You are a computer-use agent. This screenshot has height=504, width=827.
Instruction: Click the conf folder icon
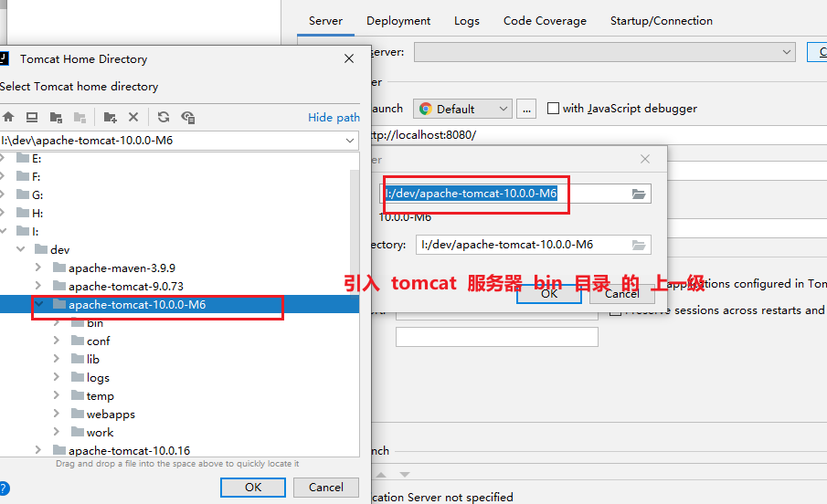pyautogui.click(x=78, y=341)
